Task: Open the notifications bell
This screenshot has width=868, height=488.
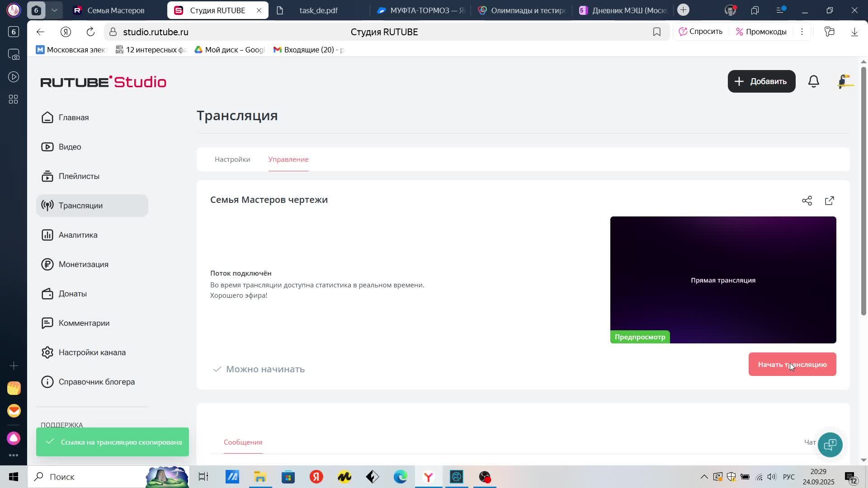Action: click(814, 81)
